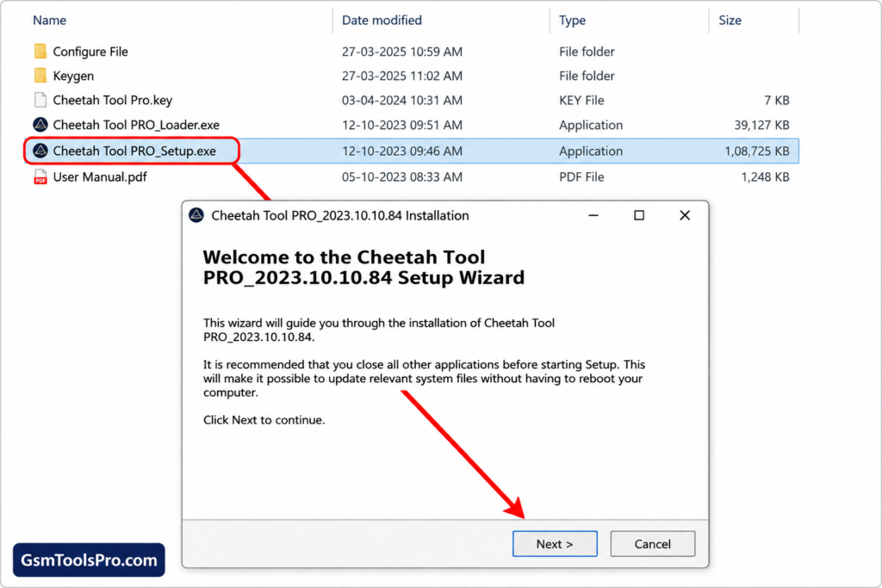Screen dimensions: 882x588
Task: Click File folder type in Keygen row
Action: tap(587, 76)
